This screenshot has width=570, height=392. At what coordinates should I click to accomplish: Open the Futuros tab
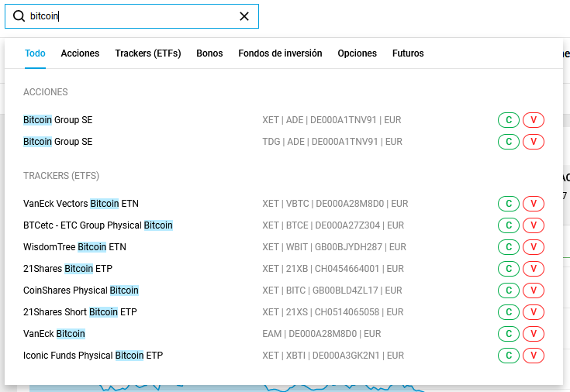(408, 53)
